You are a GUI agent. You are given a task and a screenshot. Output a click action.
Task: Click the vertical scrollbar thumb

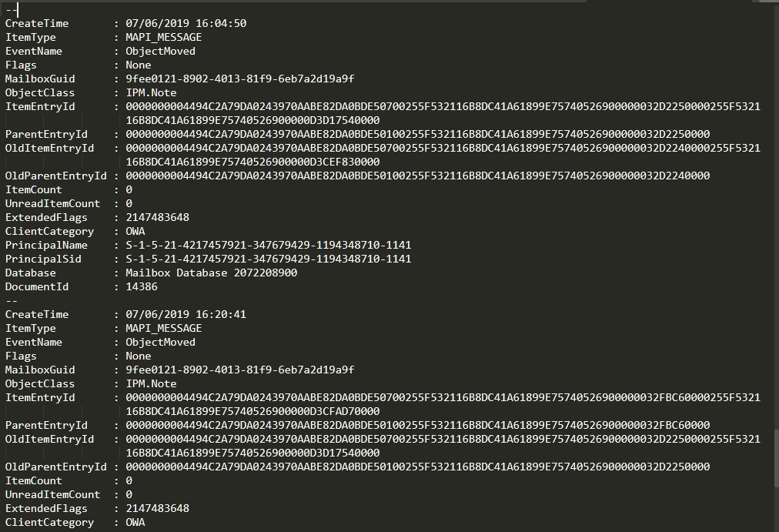click(x=776, y=459)
